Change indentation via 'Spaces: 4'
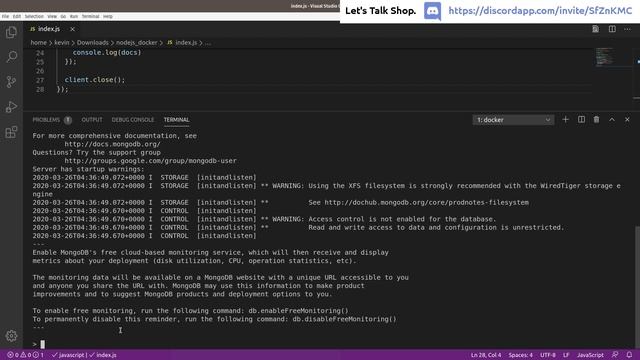Screen dimensions: 640x360 point(520,355)
